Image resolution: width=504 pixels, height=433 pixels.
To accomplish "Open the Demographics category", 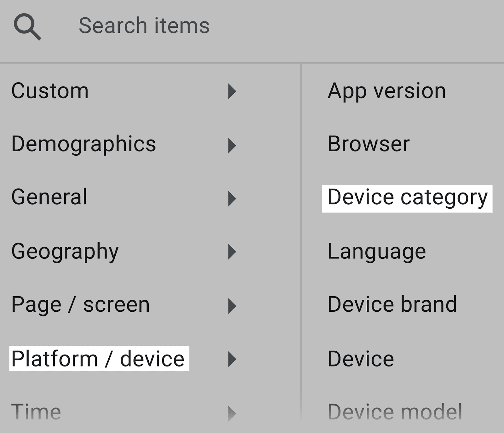I will tap(84, 144).
